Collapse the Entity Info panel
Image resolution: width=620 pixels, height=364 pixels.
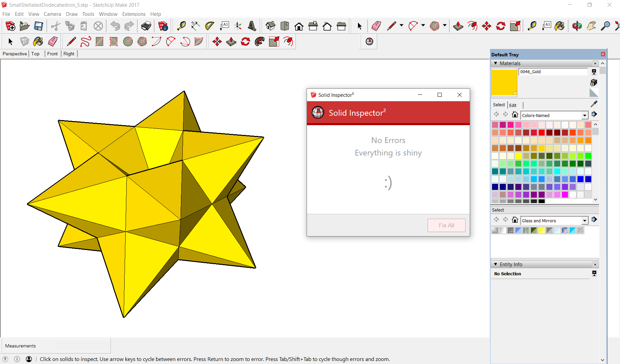click(x=496, y=264)
